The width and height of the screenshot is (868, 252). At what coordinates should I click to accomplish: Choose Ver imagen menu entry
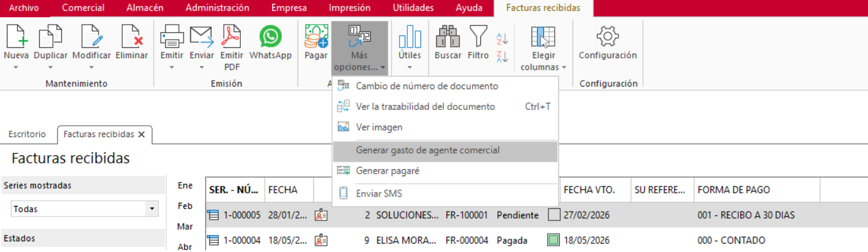pos(445,127)
